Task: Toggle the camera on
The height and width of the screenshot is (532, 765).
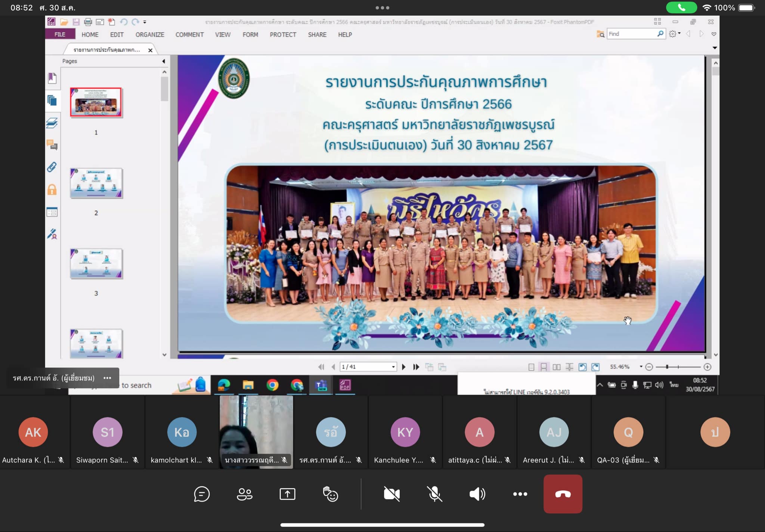Action: pyautogui.click(x=391, y=494)
